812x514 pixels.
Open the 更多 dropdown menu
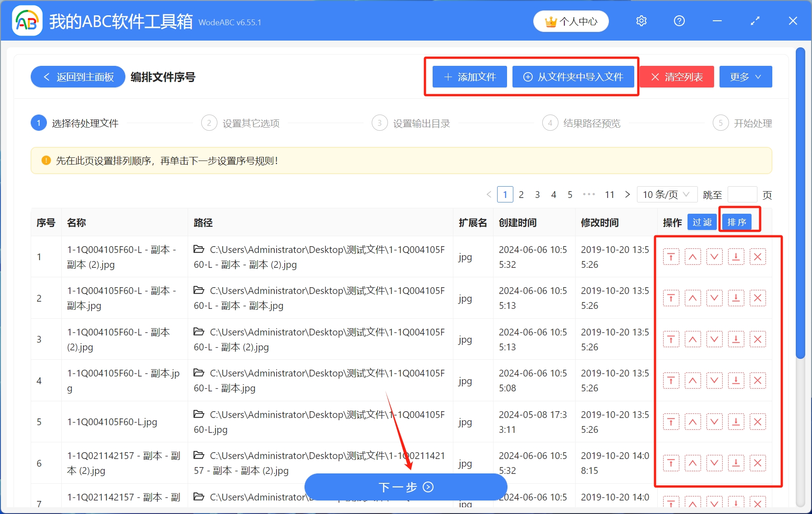tap(745, 77)
